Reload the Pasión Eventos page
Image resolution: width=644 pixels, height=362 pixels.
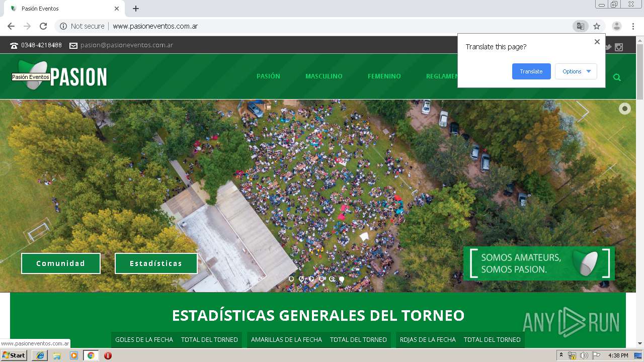point(43,26)
